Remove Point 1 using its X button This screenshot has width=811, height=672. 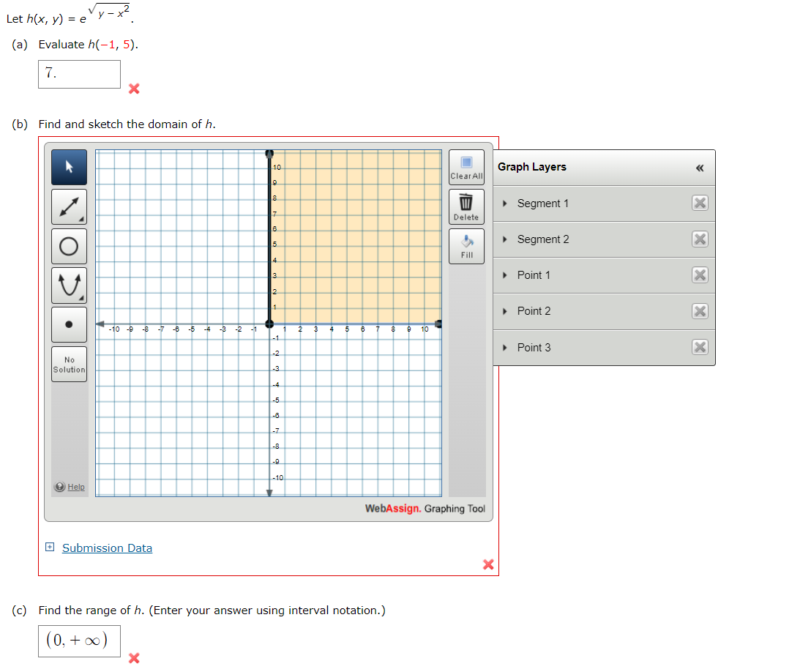coord(700,275)
